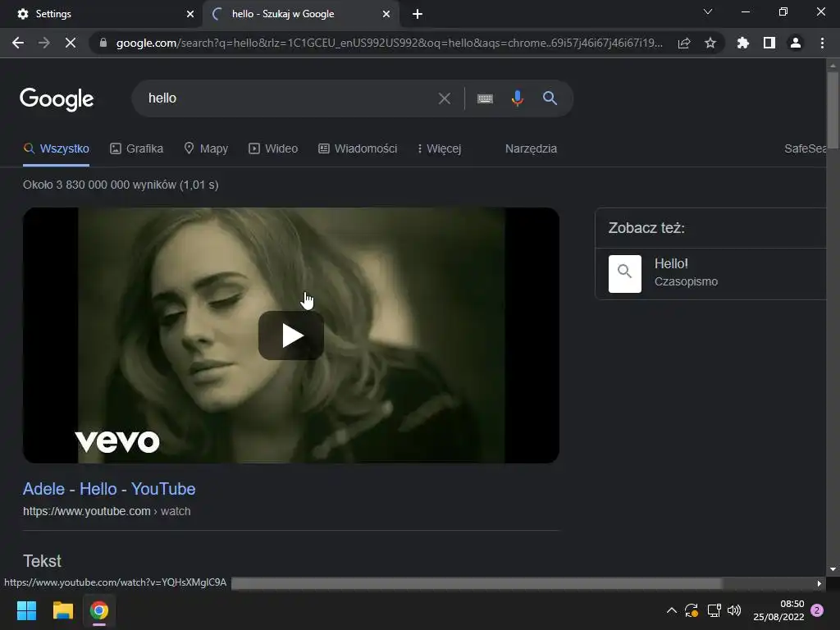Switch to Grafika image results

coord(137,148)
